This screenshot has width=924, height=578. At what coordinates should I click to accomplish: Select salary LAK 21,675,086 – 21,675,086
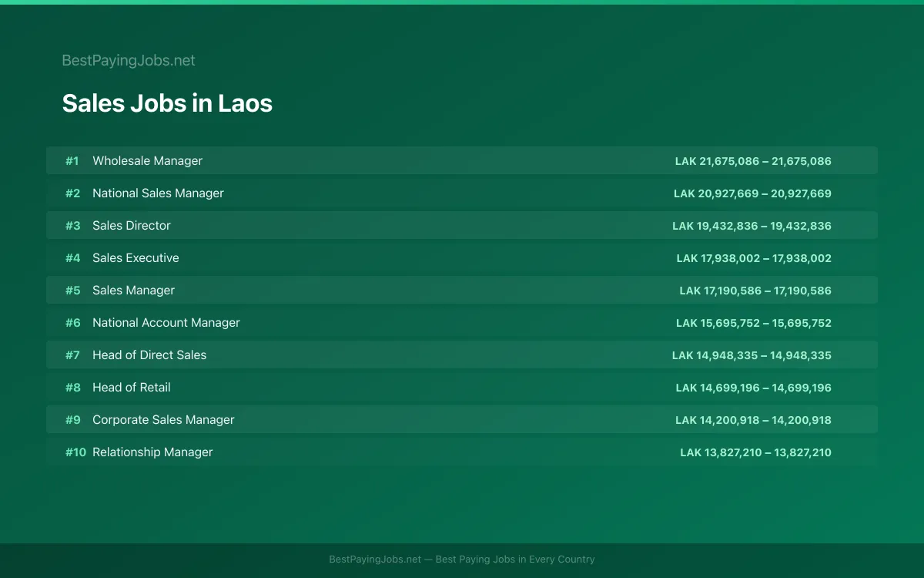753,161
